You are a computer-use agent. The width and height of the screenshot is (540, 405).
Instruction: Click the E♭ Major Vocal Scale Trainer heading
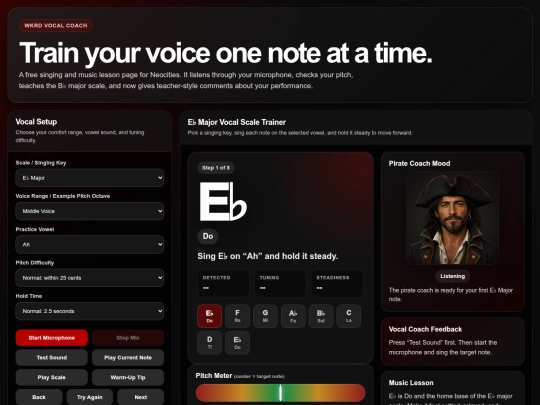point(237,122)
